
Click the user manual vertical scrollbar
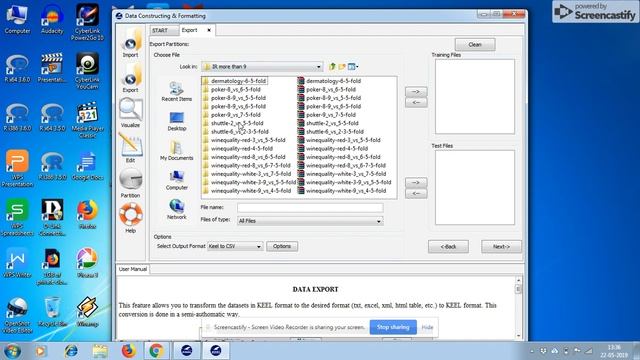(518, 308)
